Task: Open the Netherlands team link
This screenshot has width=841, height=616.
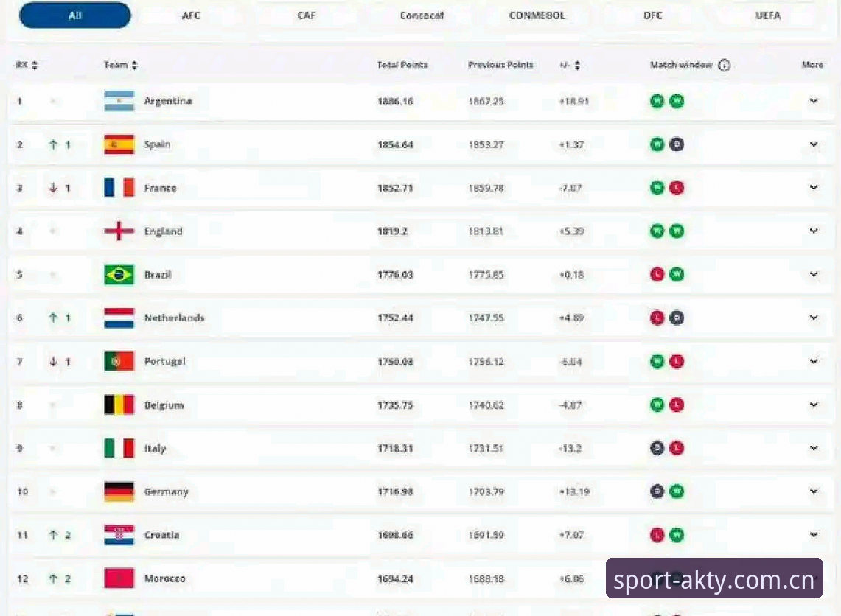Action: click(x=174, y=318)
